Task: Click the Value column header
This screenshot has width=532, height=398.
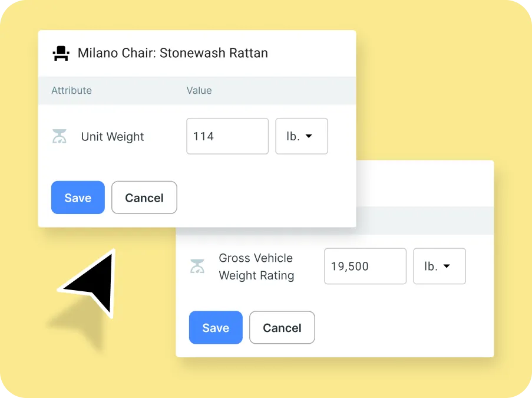Action: [x=199, y=90]
